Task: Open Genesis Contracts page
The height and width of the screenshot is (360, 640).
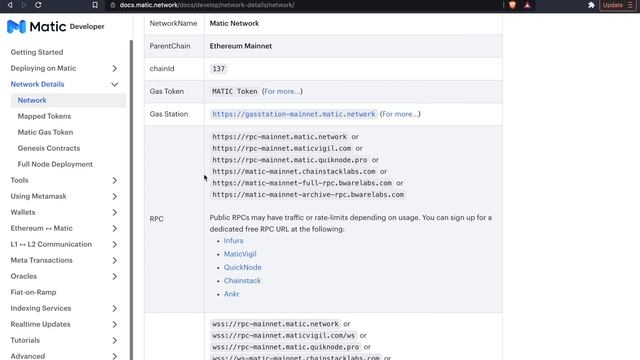Action: [49, 148]
